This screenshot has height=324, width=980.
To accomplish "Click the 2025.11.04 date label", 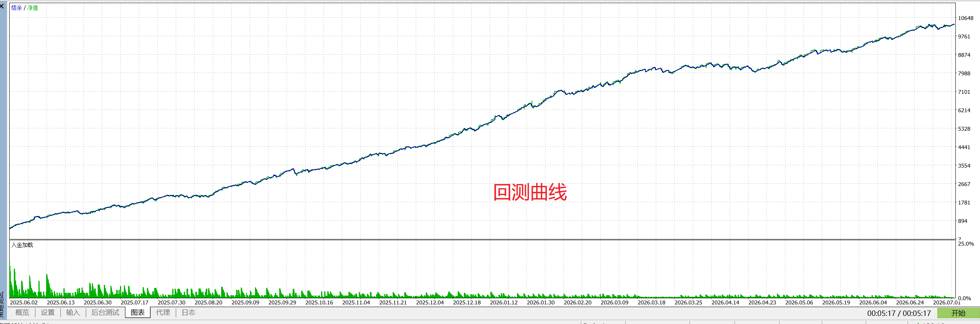I will click(356, 302).
